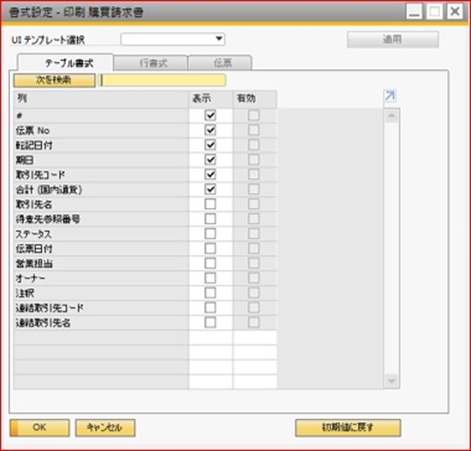The image size is (471, 451).
Task: Click the scrollbar down arrow in the table
Action: tap(392, 381)
